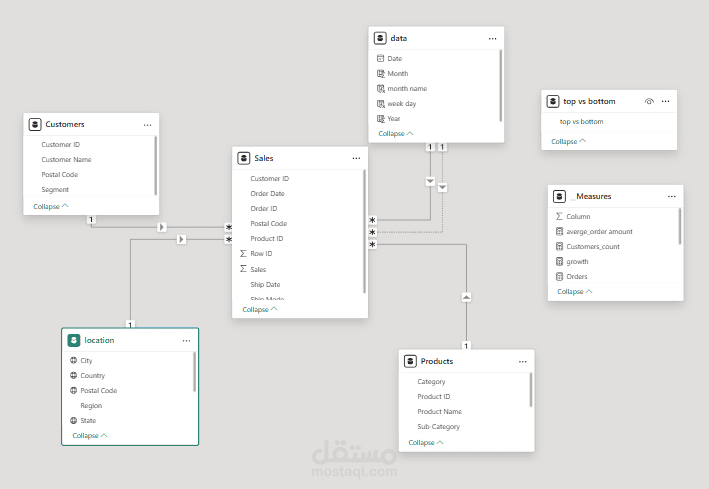Screen dimensions: 709x489
Task: Collapse the Products table
Action: tap(426, 442)
